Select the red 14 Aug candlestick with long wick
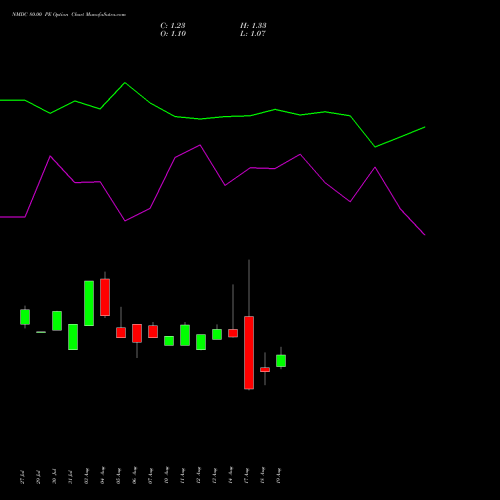The width and height of the screenshot is (500, 500). pyautogui.click(x=233, y=333)
